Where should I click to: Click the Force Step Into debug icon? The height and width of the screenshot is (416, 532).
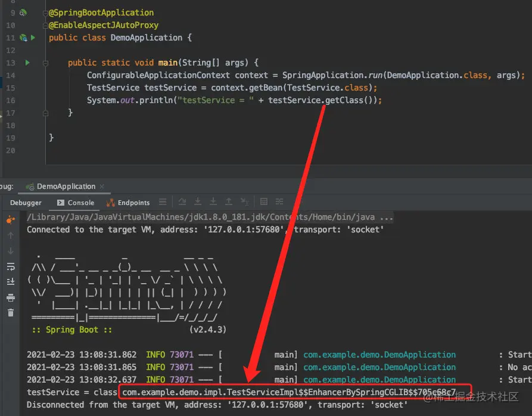(x=213, y=202)
